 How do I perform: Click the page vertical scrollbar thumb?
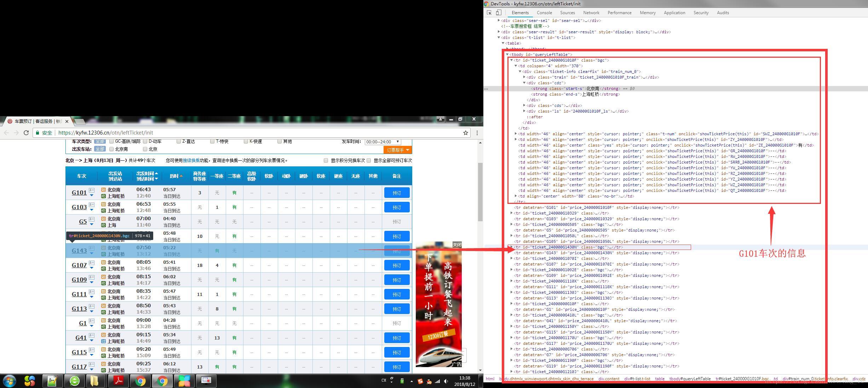coord(480,191)
